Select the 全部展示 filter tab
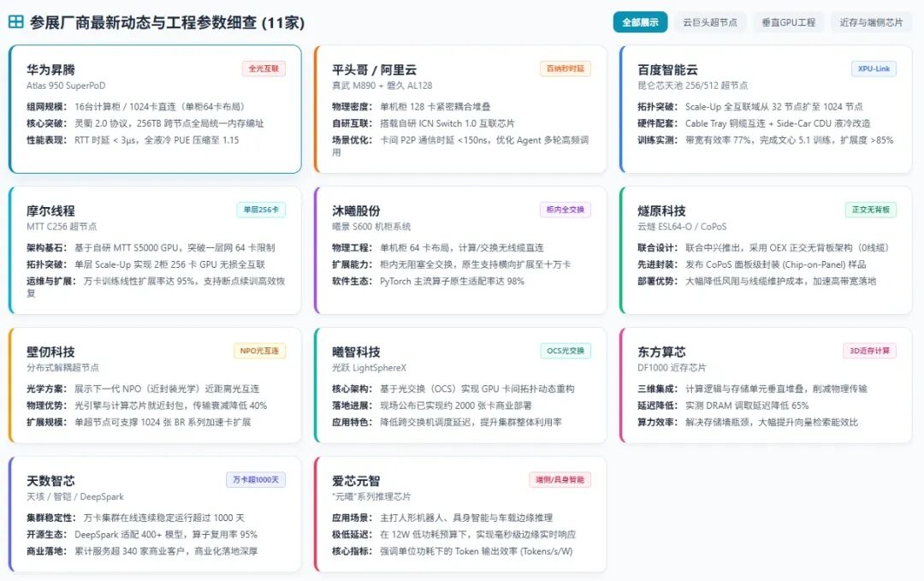 [x=640, y=22]
